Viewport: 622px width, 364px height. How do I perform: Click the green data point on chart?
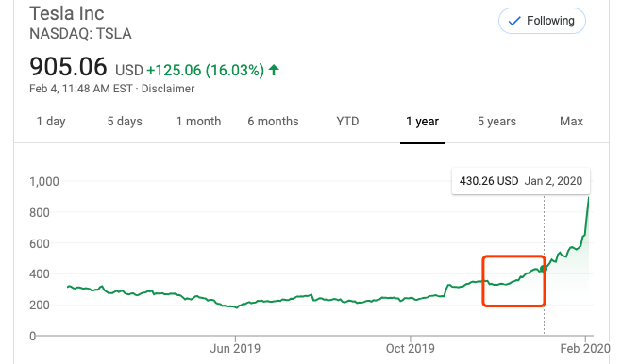pyautogui.click(x=544, y=269)
